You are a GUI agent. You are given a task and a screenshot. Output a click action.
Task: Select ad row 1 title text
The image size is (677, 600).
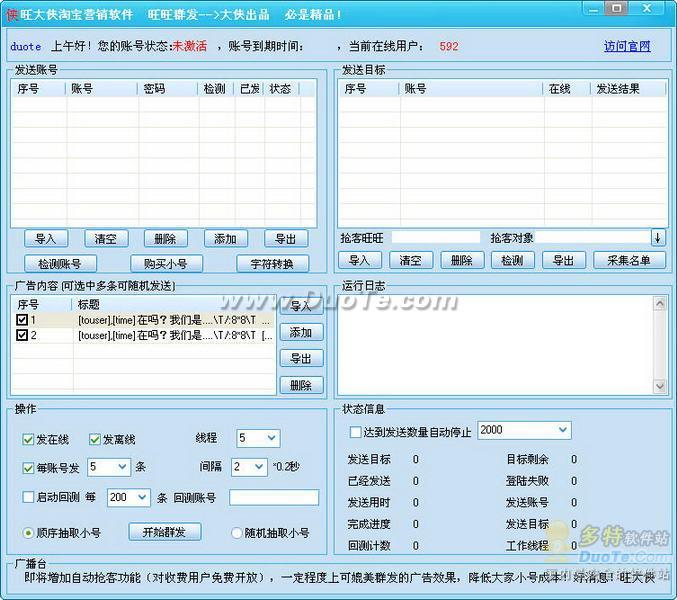(174, 320)
